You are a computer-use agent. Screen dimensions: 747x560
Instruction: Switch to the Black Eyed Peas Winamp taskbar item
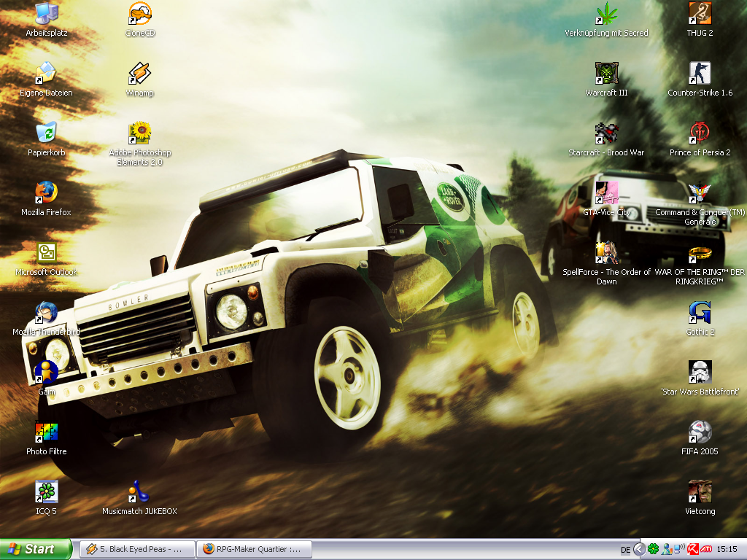[137, 549]
